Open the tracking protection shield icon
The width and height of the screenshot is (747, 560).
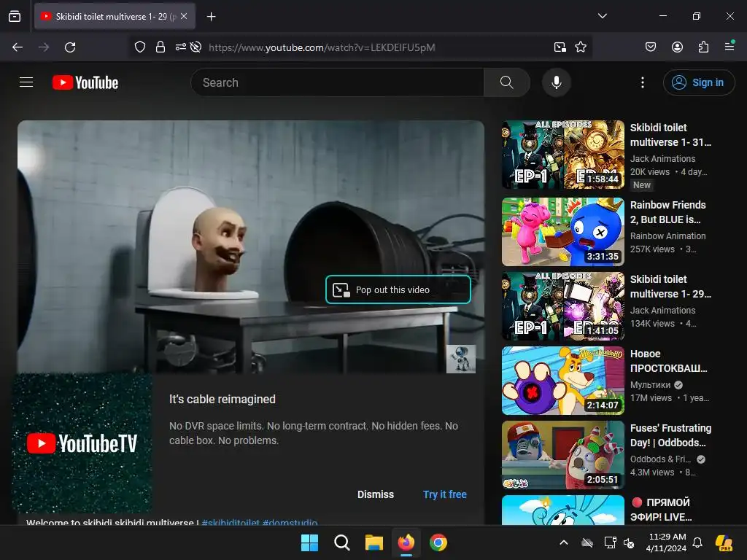coord(139,47)
